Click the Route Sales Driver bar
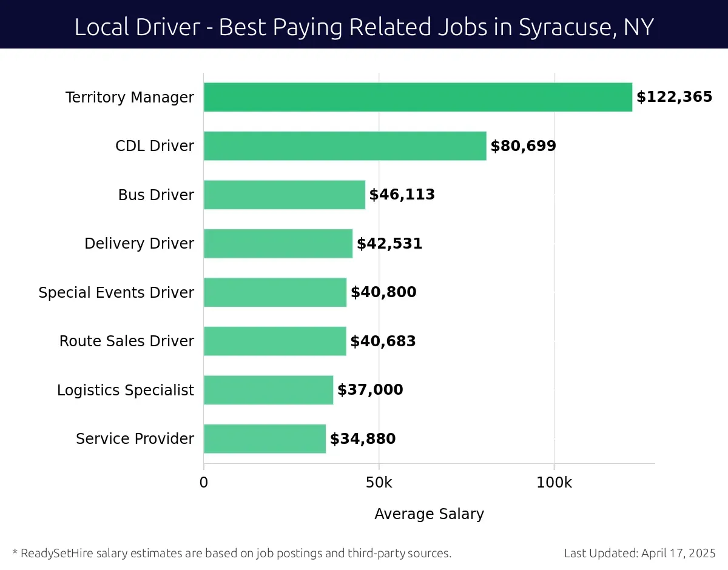Image resolution: width=728 pixels, height=570 pixels. click(x=275, y=341)
